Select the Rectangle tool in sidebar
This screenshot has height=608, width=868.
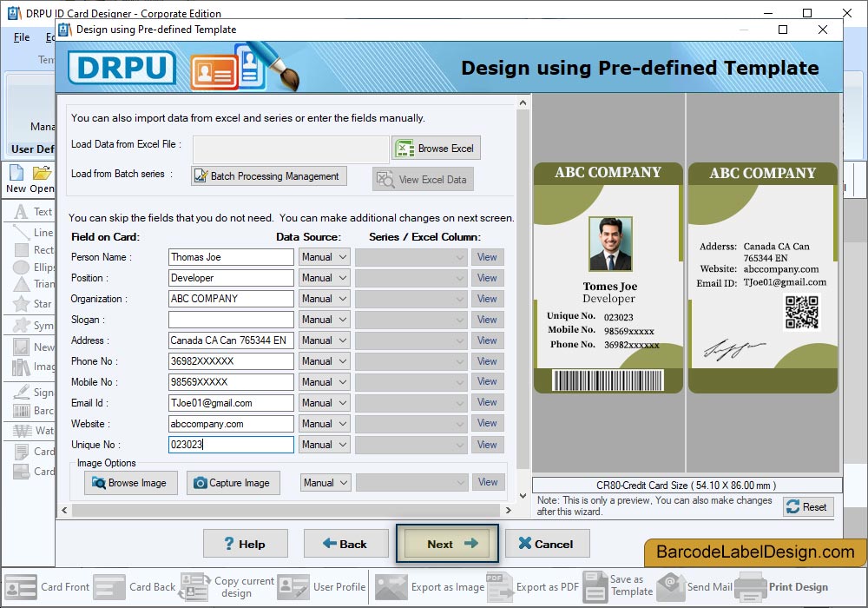[x=33, y=250]
